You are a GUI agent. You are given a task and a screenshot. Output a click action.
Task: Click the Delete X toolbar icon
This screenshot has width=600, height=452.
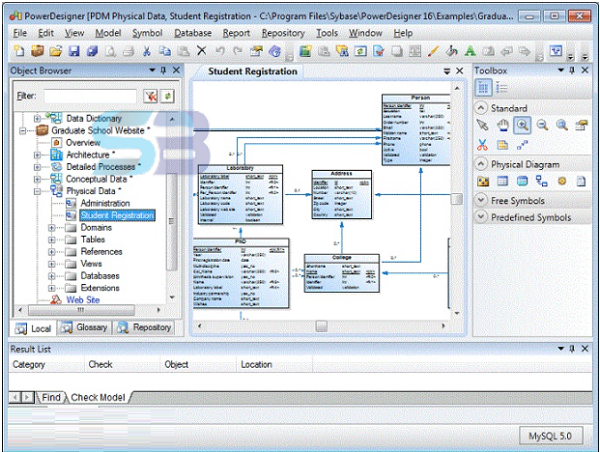(202, 51)
